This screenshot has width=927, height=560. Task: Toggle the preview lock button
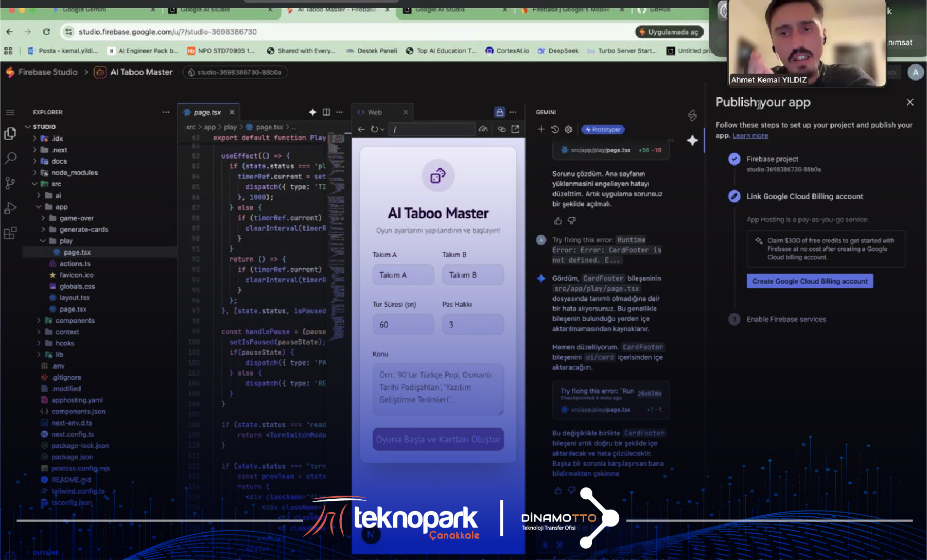pos(499,112)
